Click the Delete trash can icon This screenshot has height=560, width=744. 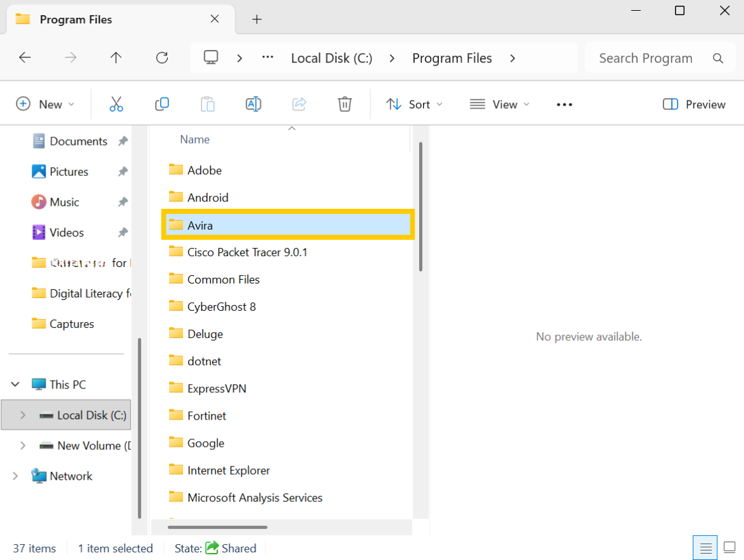[344, 104]
